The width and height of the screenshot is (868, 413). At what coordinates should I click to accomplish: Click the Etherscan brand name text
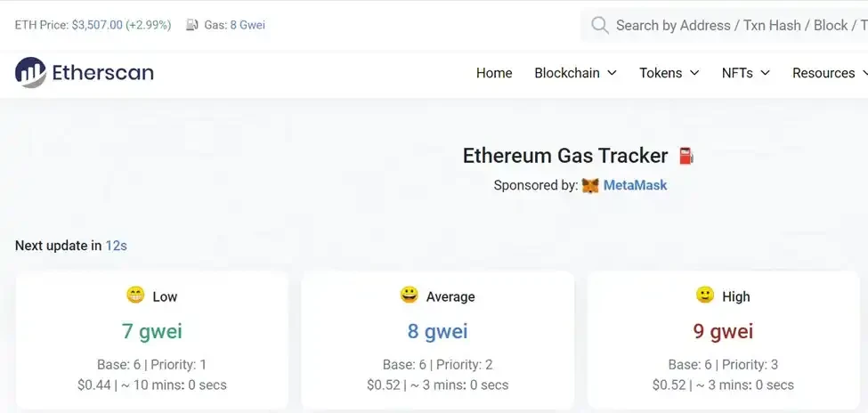[x=103, y=72]
